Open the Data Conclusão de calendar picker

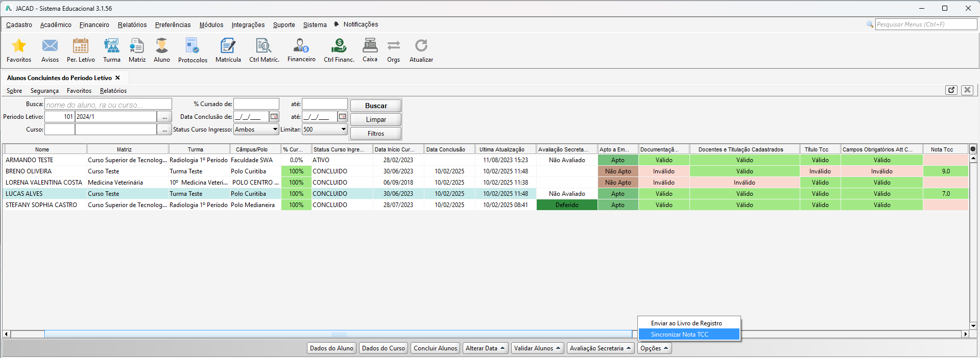tap(274, 117)
